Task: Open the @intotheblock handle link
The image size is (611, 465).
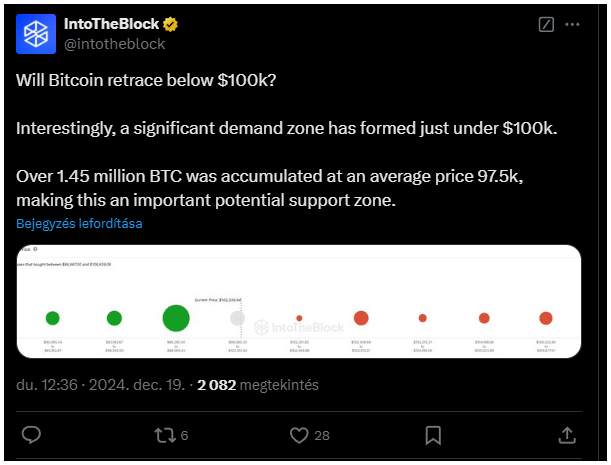Action: coord(114,44)
